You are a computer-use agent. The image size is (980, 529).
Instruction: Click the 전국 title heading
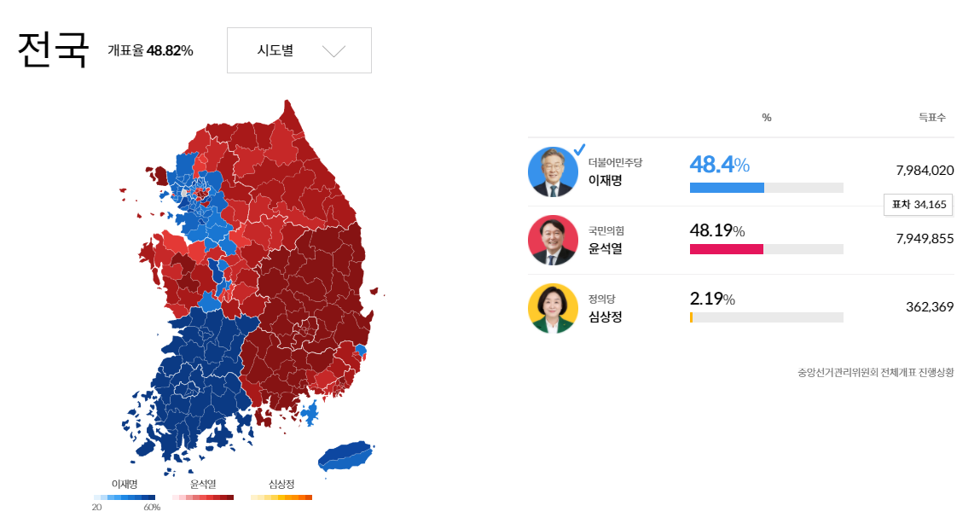click(53, 50)
